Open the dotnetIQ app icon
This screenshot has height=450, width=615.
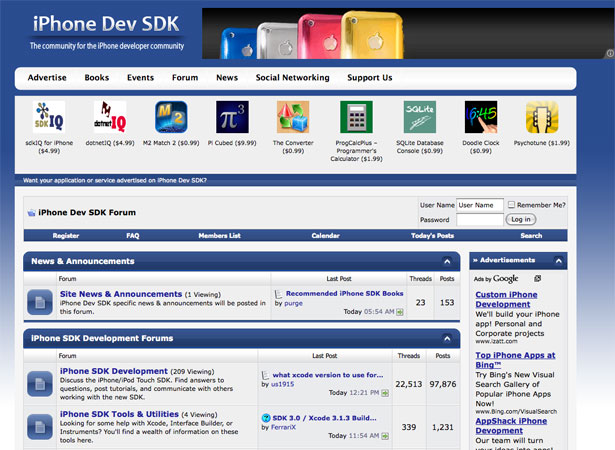110,117
